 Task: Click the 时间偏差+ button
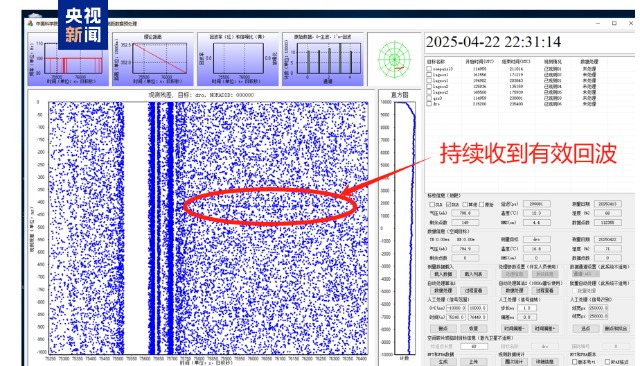coord(545,328)
